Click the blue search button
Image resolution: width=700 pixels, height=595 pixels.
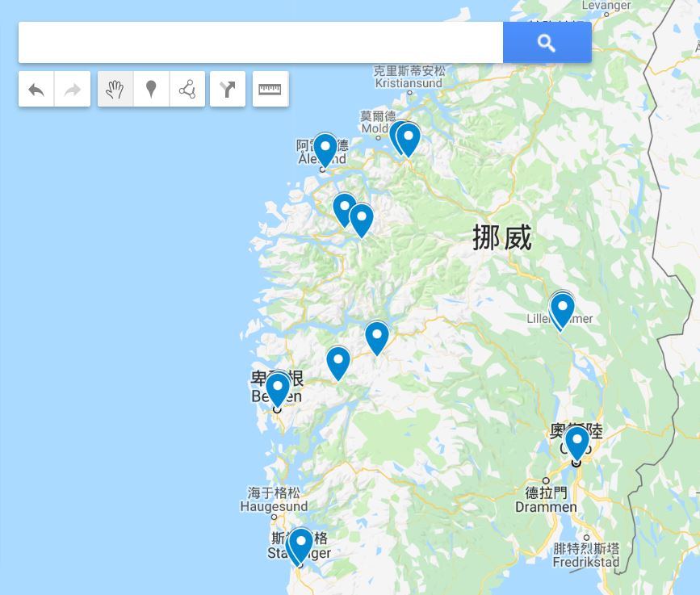tap(547, 43)
